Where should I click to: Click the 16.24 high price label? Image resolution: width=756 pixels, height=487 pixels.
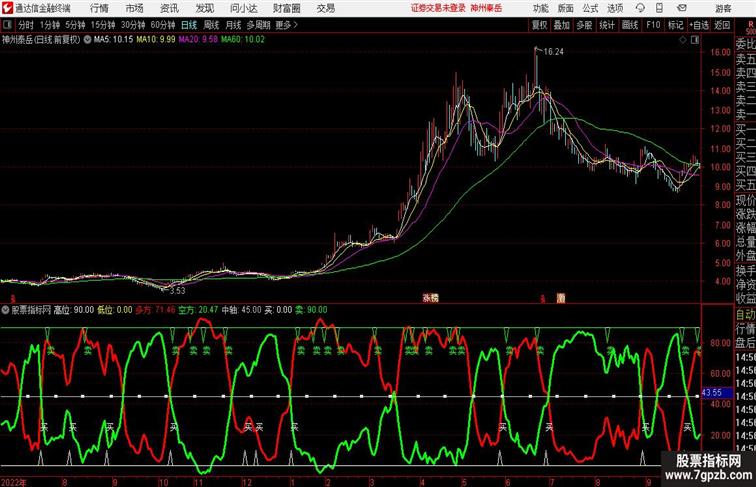(554, 52)
